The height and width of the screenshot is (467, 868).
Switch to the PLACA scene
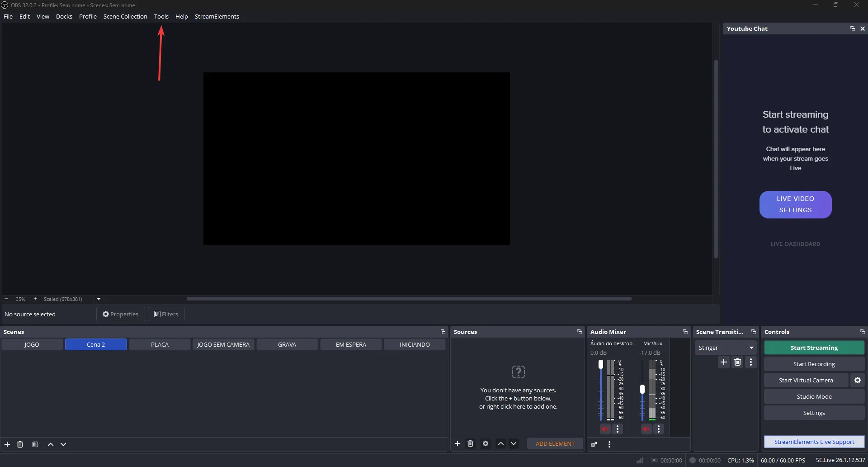click(159, 344)
